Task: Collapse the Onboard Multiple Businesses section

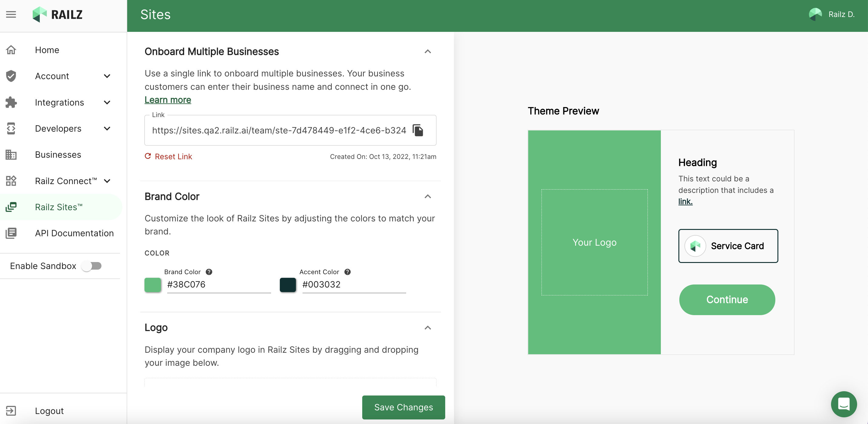Action: (x=428, y=52)
